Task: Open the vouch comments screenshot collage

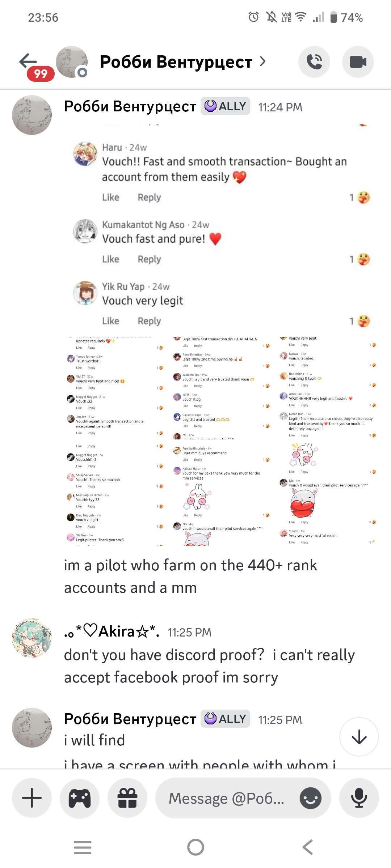Action: (220, 440)
